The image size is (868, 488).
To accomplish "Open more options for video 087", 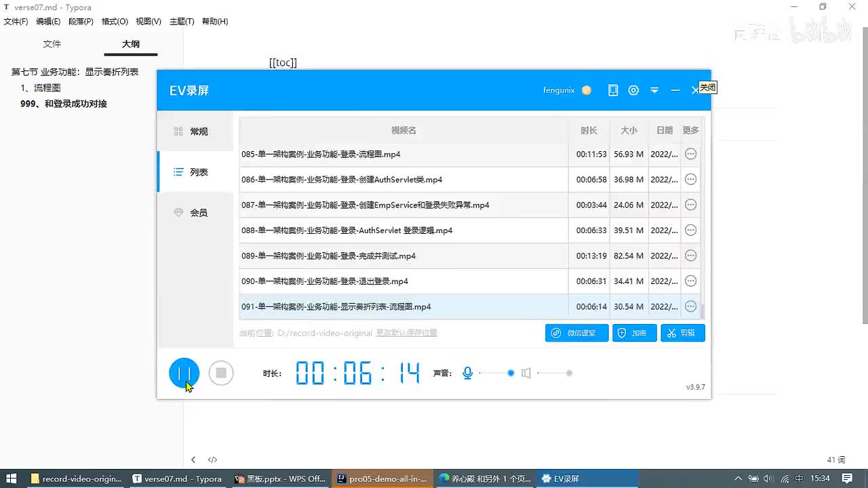I will (690, 205).
